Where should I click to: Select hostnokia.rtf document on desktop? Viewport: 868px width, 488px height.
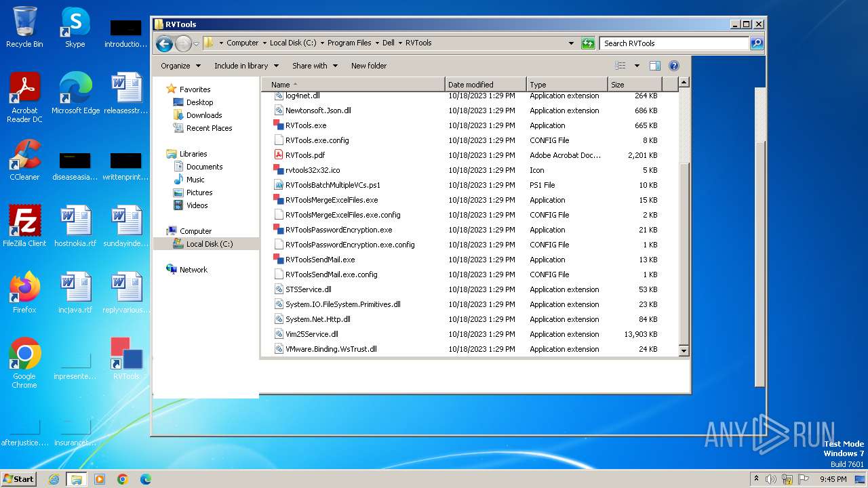[x=75, y=226]
